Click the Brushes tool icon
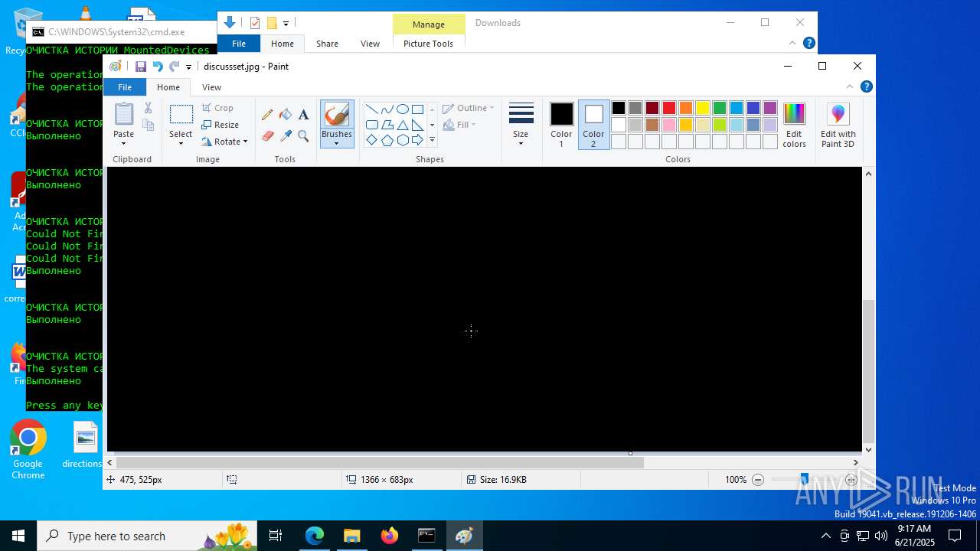This screenshot has height=551, width=980. click(x=337, y=115)
